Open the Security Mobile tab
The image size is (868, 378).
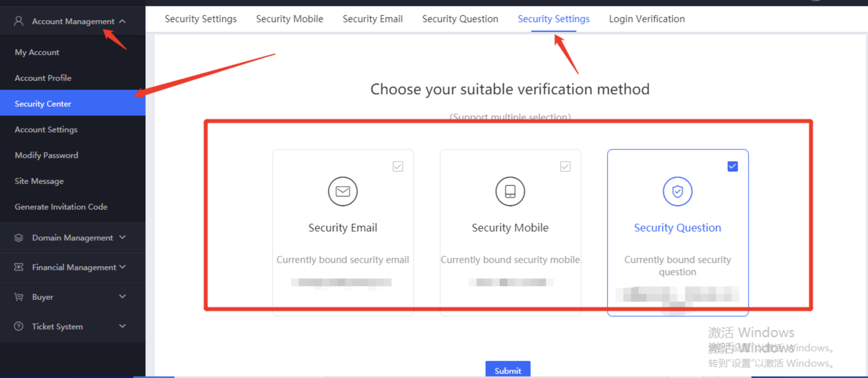tap(289, 19)
